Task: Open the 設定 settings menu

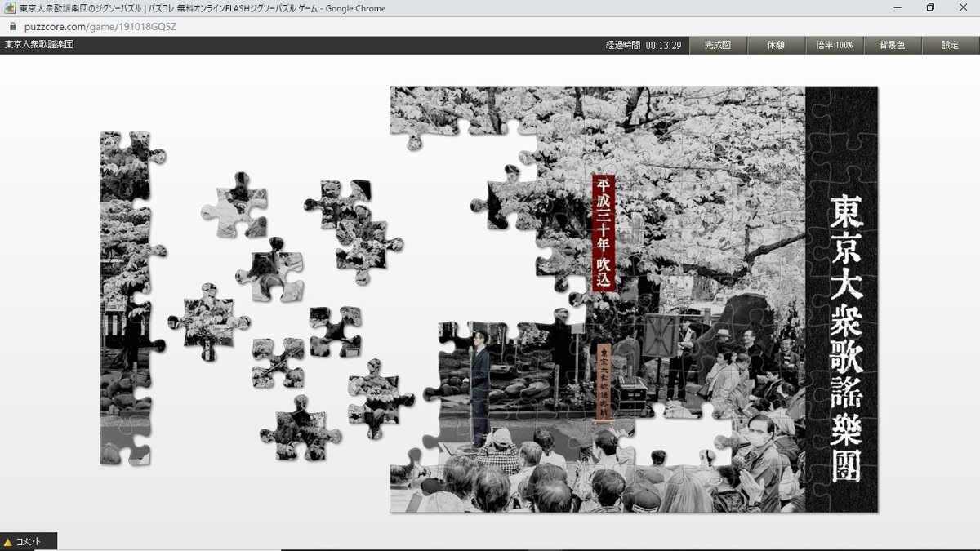Action: (x=951, y=45)
